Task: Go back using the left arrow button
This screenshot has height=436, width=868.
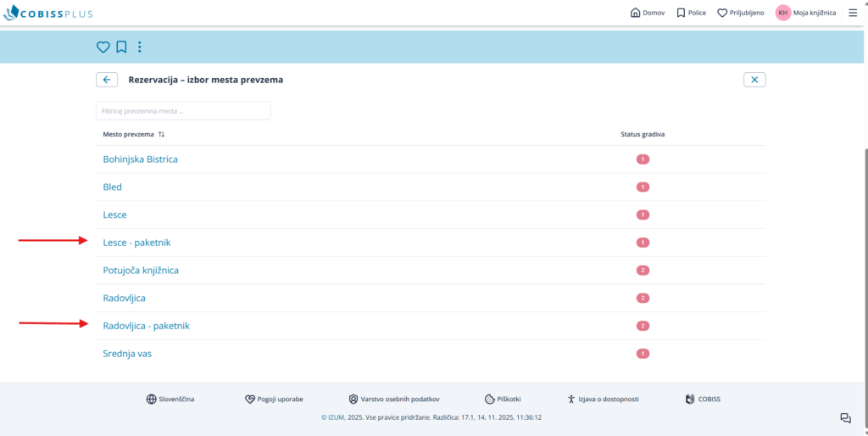Action: tap(106, 80)
